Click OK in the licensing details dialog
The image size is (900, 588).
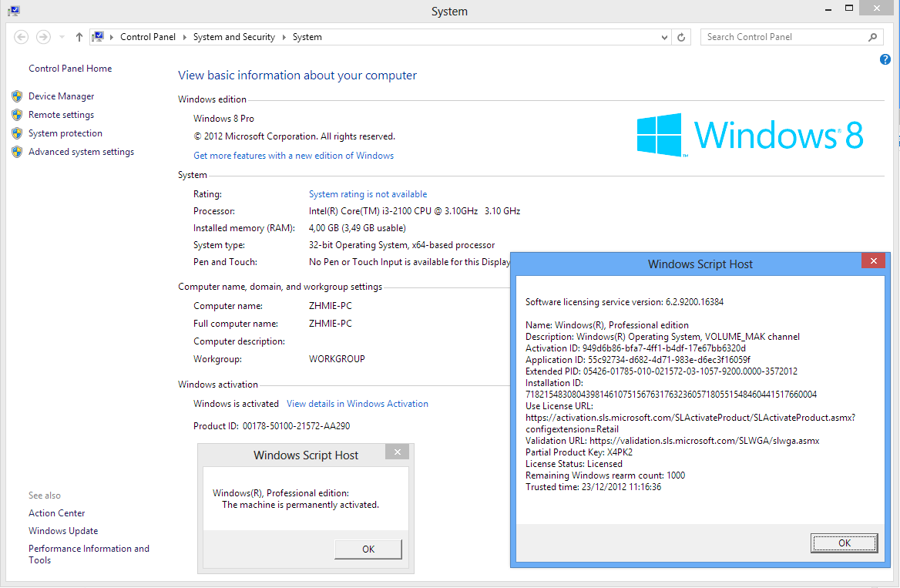click(x=844, y=543)
